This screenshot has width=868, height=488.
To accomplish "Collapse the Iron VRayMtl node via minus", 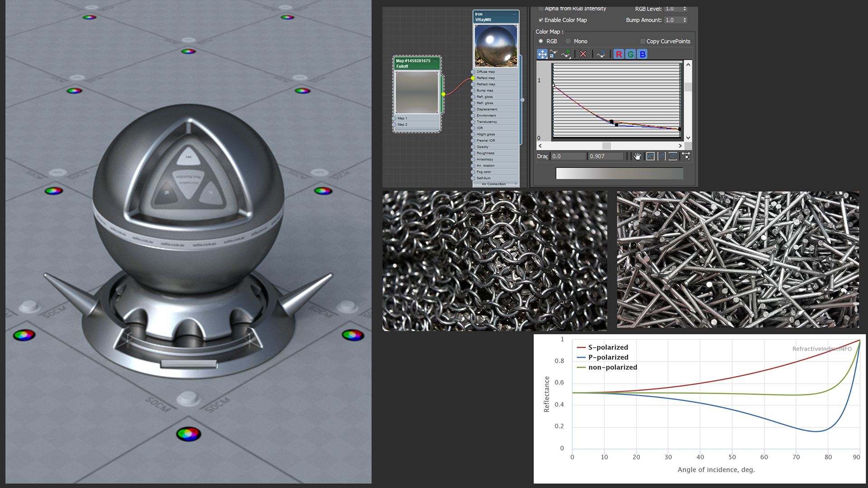I will [x=514, y=14].
